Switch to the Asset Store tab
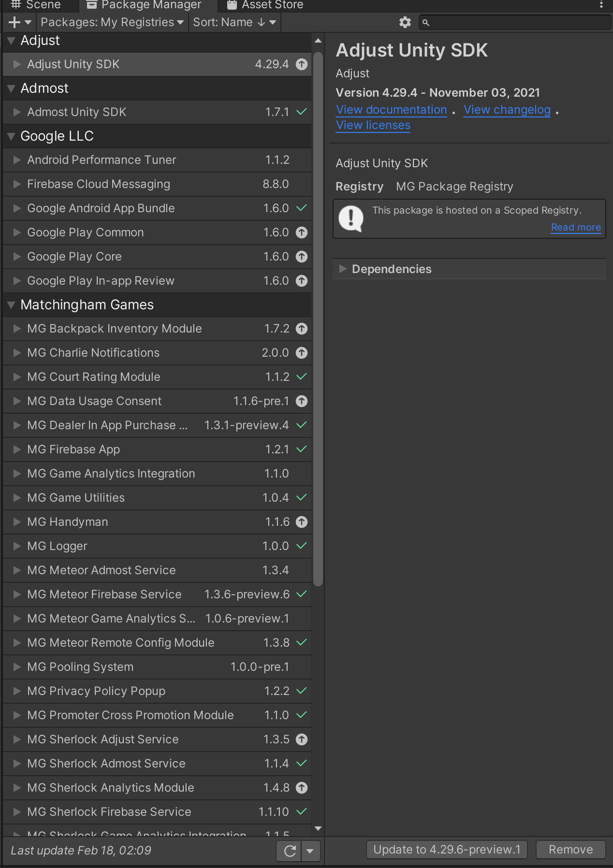613x868 pixels. coord(265,5)
